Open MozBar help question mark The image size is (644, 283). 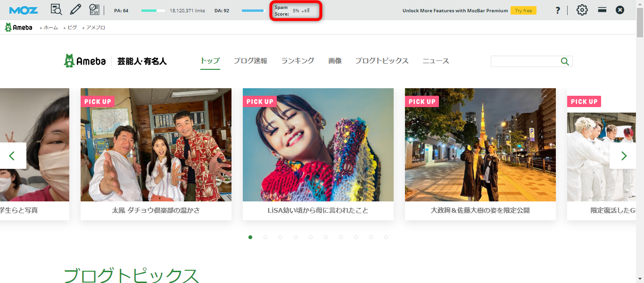558,10
